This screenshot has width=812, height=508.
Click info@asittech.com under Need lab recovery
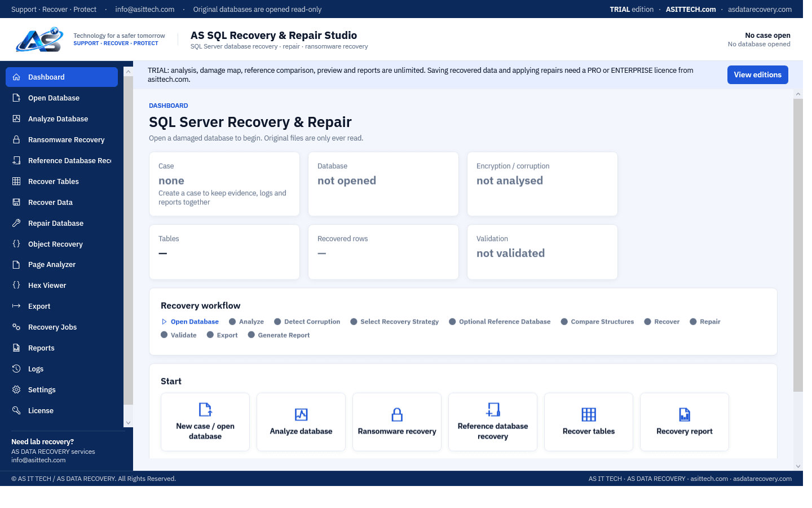(38, 460)
